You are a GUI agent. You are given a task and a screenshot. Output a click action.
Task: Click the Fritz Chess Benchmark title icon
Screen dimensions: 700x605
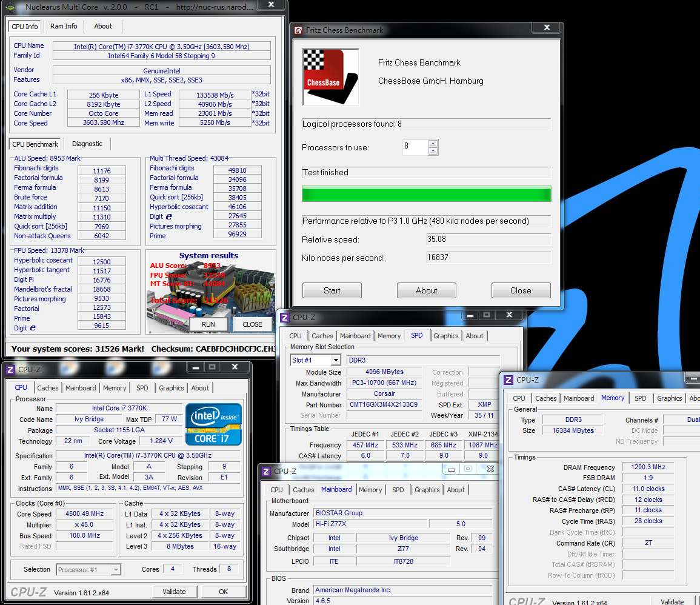pyautogui.click(x=298, y=30)
